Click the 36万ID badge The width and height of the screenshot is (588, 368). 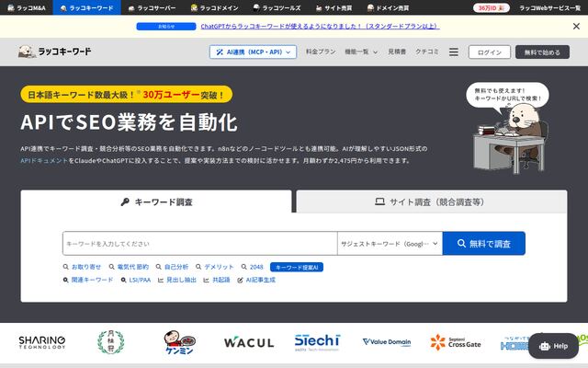(492, 7)
